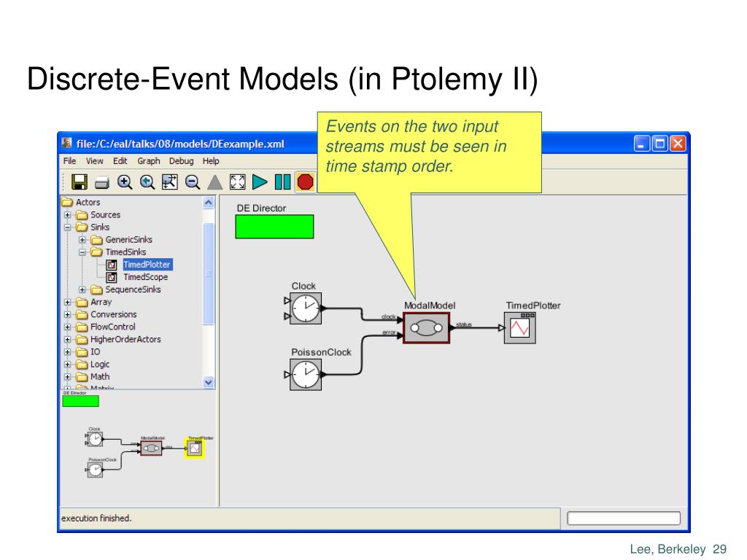Image resolution: width=747 pixels, height=560 pixels.
Task: Click the 'DE Director' label text
Action: [x=261, y=208]
